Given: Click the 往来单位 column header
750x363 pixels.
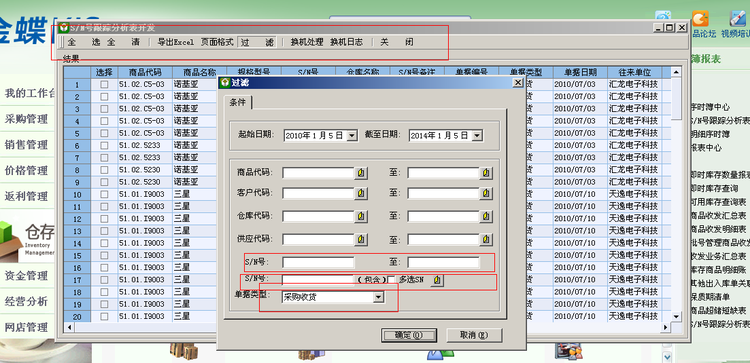Looking at the screenshot, I should pos(635,72).
